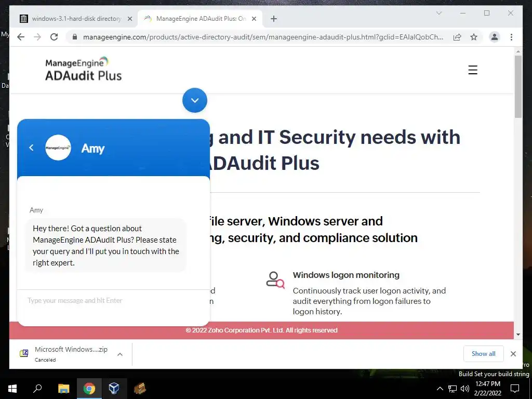Open taskbar search
The height and width of the screenshot is (399, 532).
click(37, 389)
